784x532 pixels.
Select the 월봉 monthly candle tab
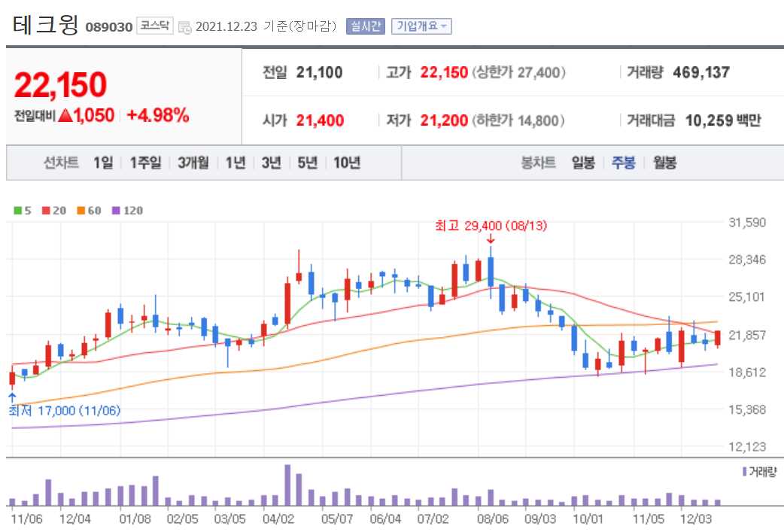pos(666,162)
